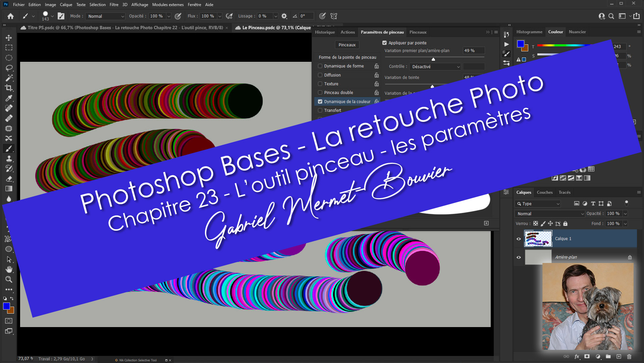The height and width of the screenshot is (363, 644).
Task: Select the Zoom tool
Action: (x=9, y=279)
